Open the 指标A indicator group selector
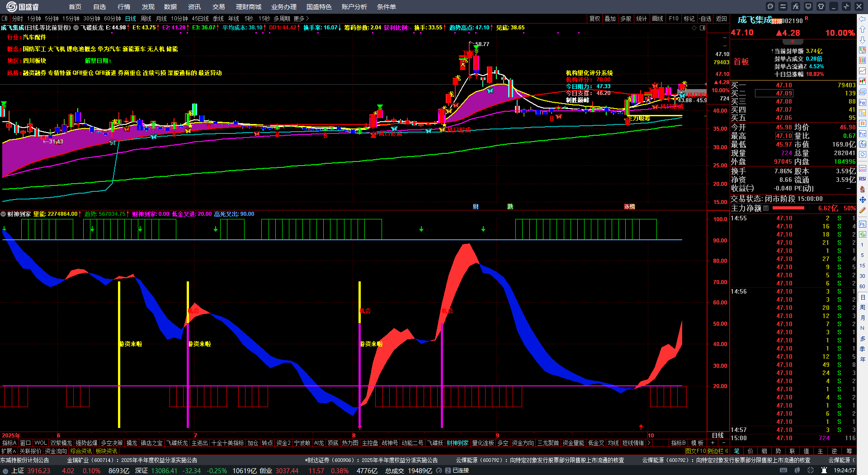Viewport: 868px width, 475px height. 9,443
